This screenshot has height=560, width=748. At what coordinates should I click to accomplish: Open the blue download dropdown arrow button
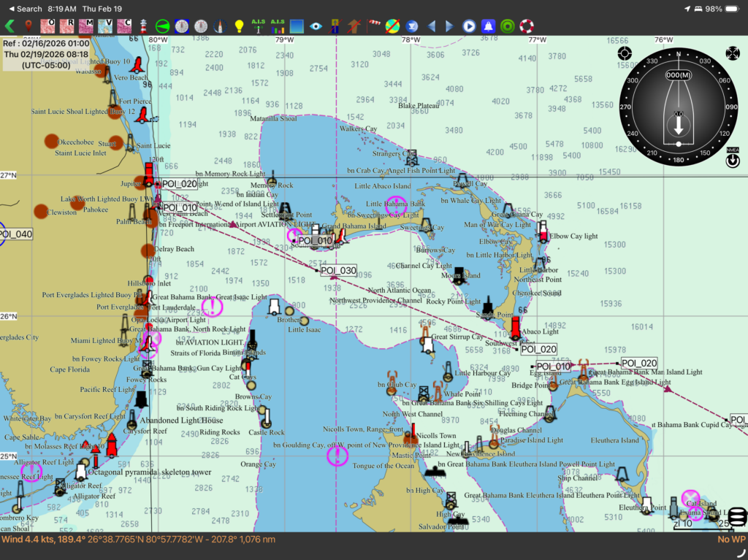411,26
